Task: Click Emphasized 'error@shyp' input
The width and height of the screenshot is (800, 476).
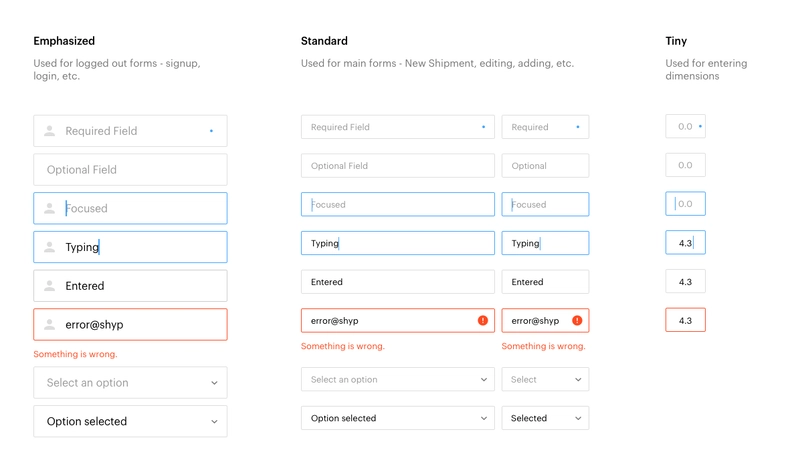Action: click(131, 324)
